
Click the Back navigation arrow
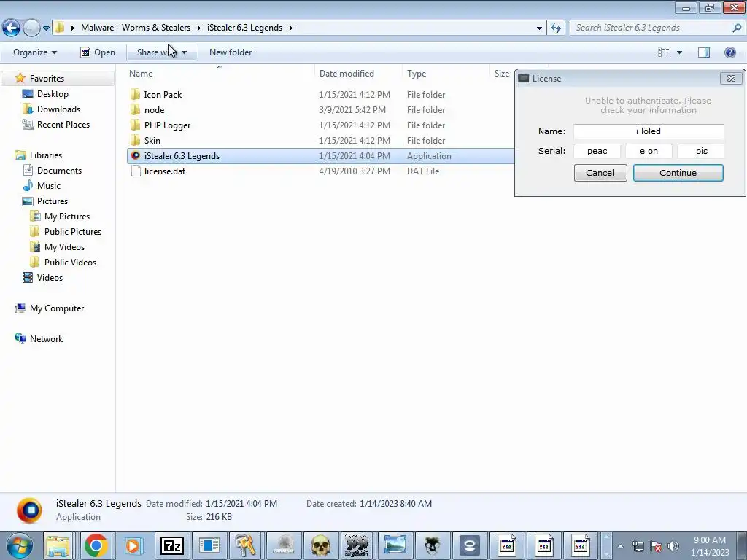12,28
